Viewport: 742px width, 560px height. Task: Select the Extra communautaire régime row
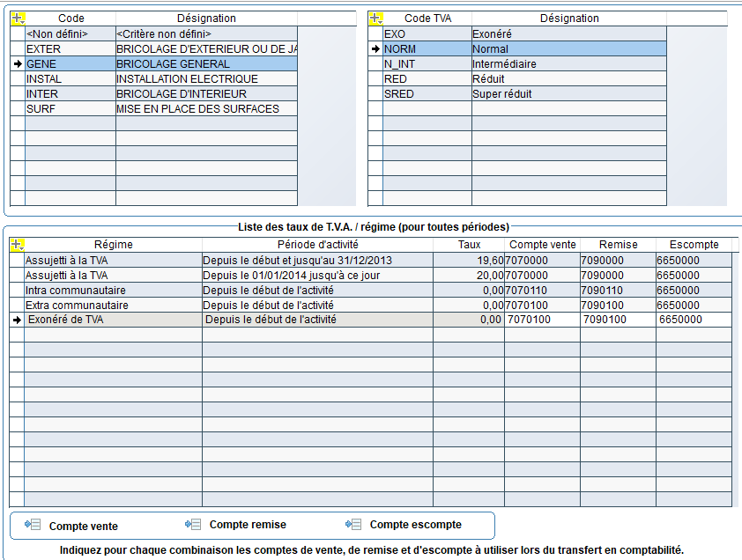tap(370, 305)
